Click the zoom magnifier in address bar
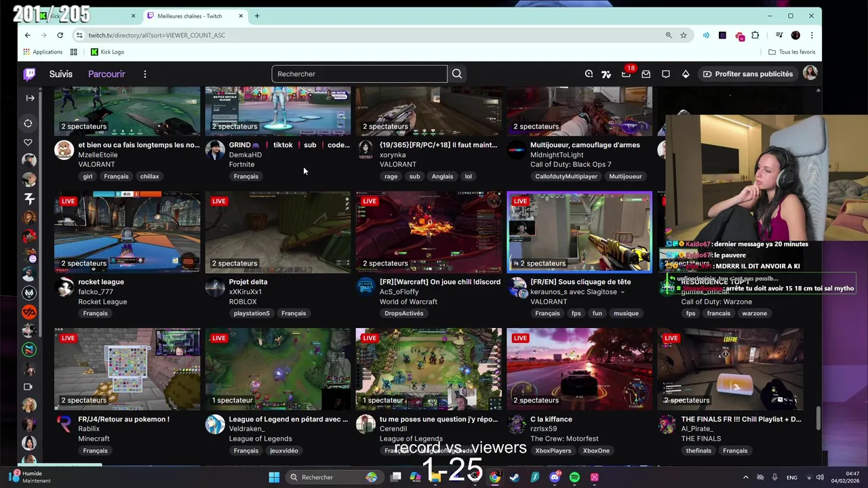Image resolution: width=868 pixels, height=488 pixels. (669, 35)
